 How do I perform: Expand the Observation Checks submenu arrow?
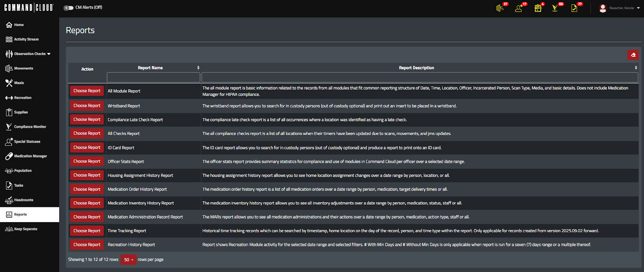pos(49,54)
